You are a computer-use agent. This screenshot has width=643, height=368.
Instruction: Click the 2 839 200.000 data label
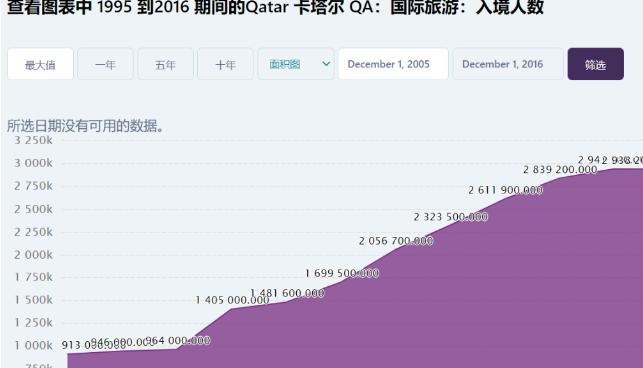pyautogui.click(x=560, y=169)
